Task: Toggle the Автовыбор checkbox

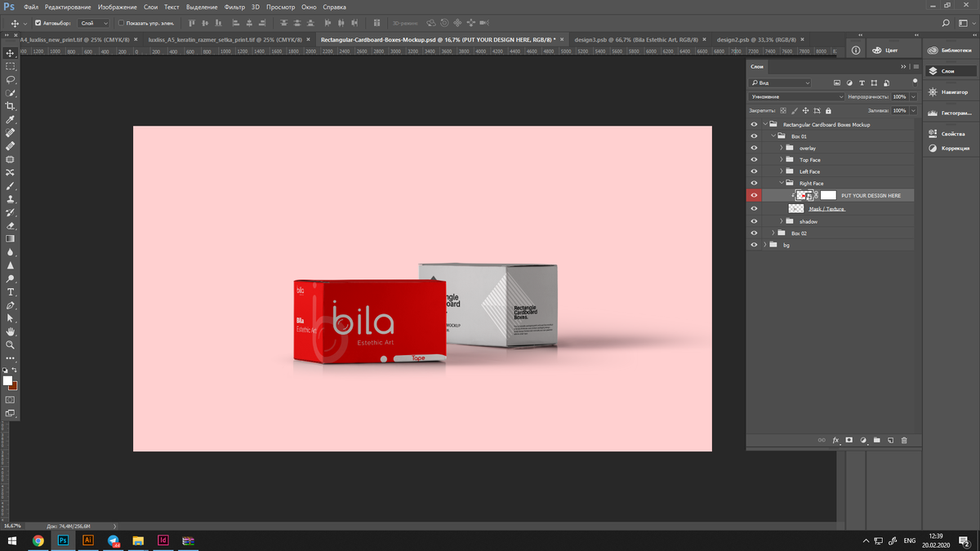Action: (38, 23)
